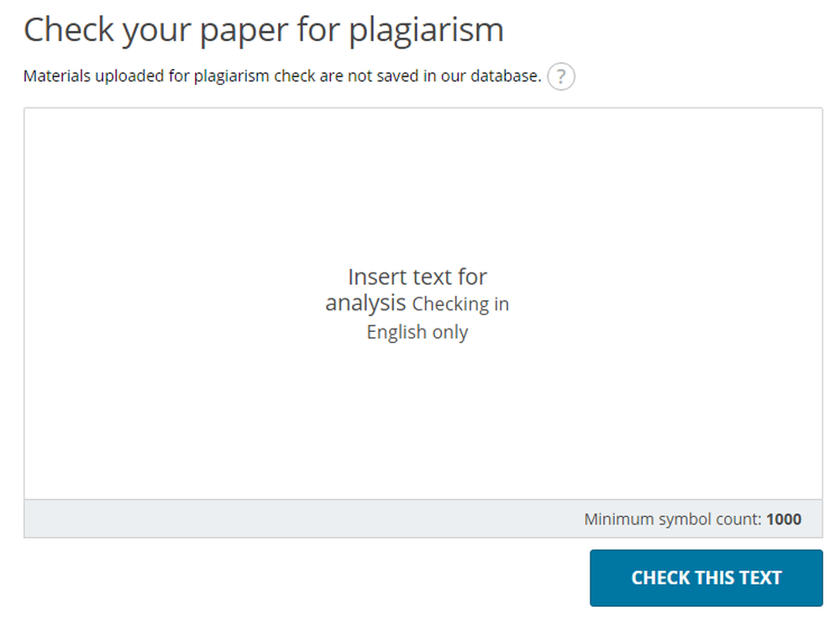Image resolution: width=840 pixels, height=622 pixels.
Task: Click the database disclaimer sentence
Action: pos(282,76)
